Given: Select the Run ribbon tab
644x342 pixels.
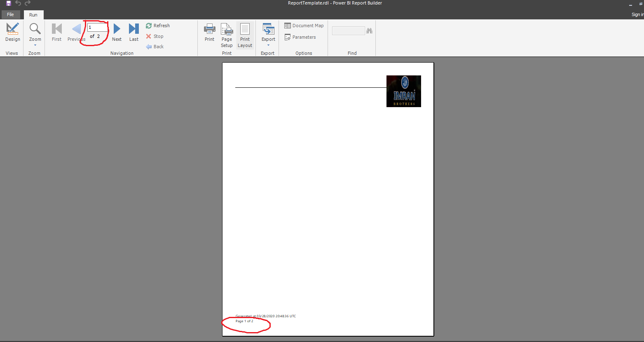Looking at the screenshot, I should [33, 15].
